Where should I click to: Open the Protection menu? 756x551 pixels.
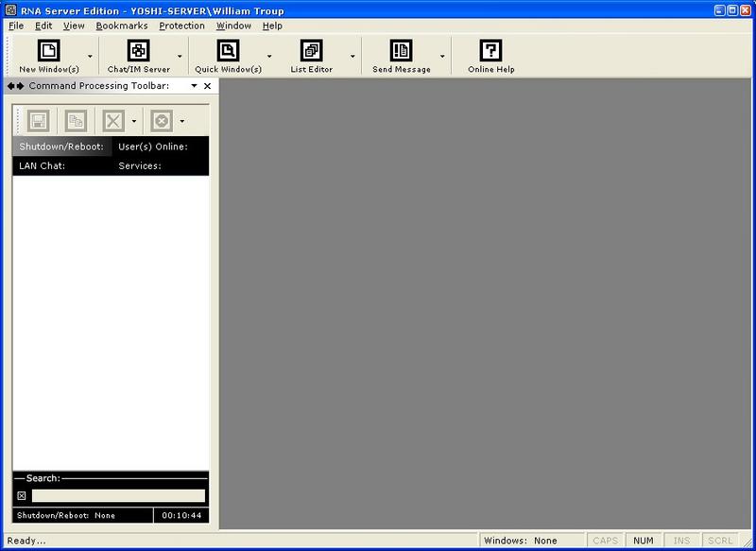coord(181,26)
